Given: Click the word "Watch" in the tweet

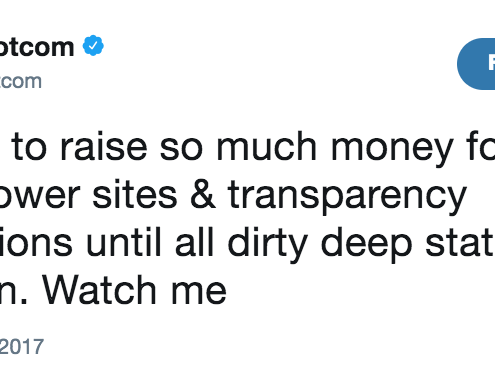Looking at the screenshot, I should pos(99,290).
